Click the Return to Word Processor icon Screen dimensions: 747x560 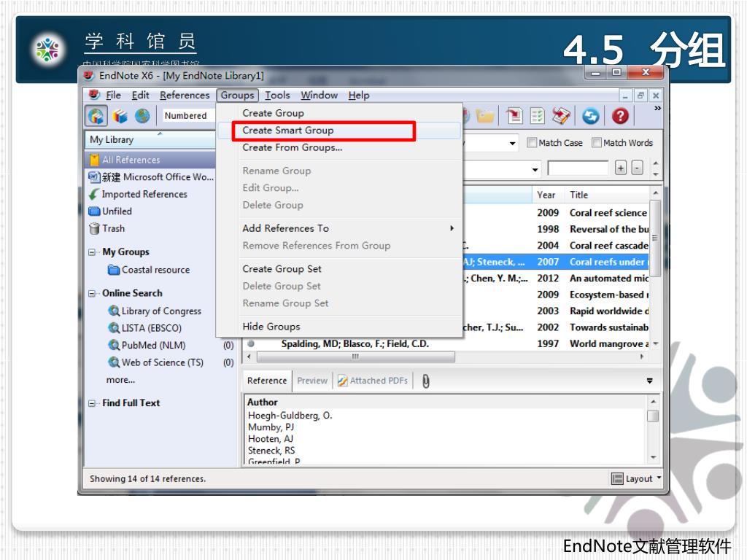pyautogui.click(x=561, y=116)
